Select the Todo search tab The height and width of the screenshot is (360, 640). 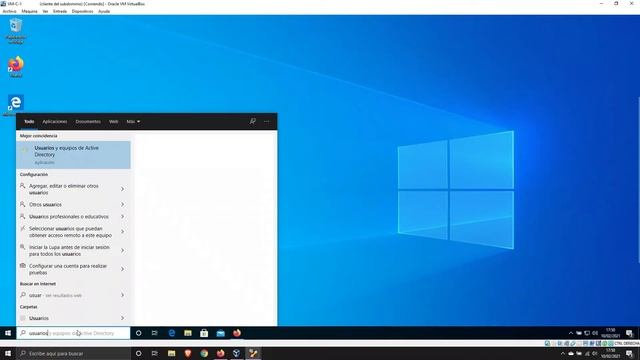29,122
